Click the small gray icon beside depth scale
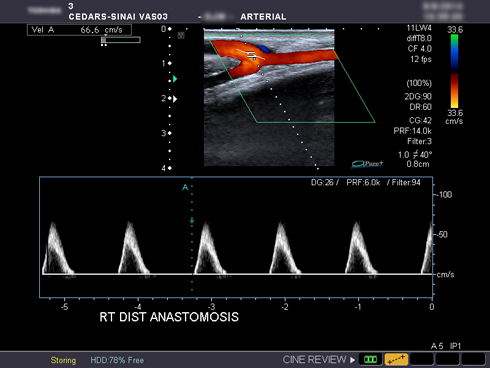 pyautogui.click(x=181, y=35)
